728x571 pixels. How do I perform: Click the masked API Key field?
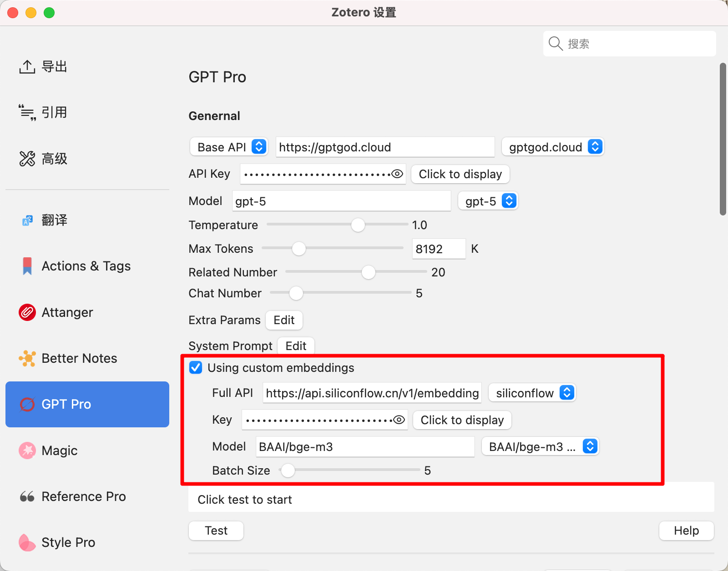323,174
